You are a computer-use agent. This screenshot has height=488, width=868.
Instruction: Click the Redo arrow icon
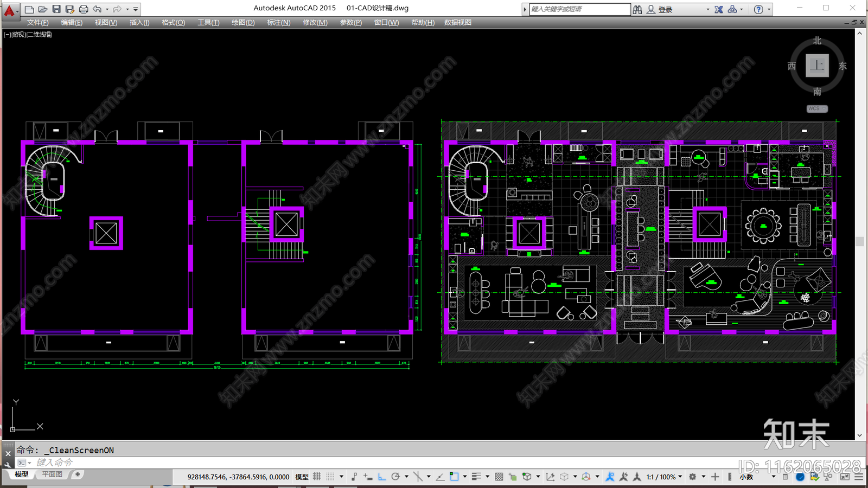click(x=117, y=9)
